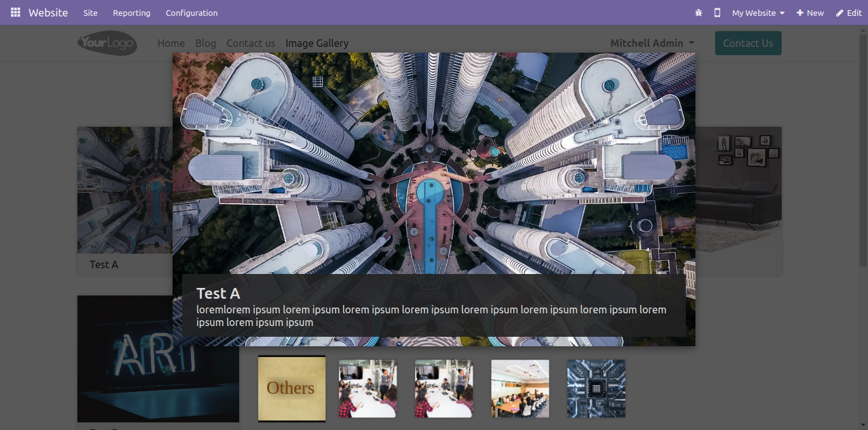Click the Test A caption heading

coord(218,293)
